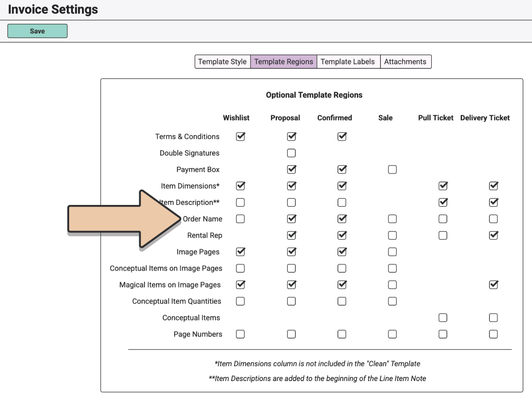Open the Template Labels tab
Image resolution: width=532 pixels, height=401 pixels.
348,62
